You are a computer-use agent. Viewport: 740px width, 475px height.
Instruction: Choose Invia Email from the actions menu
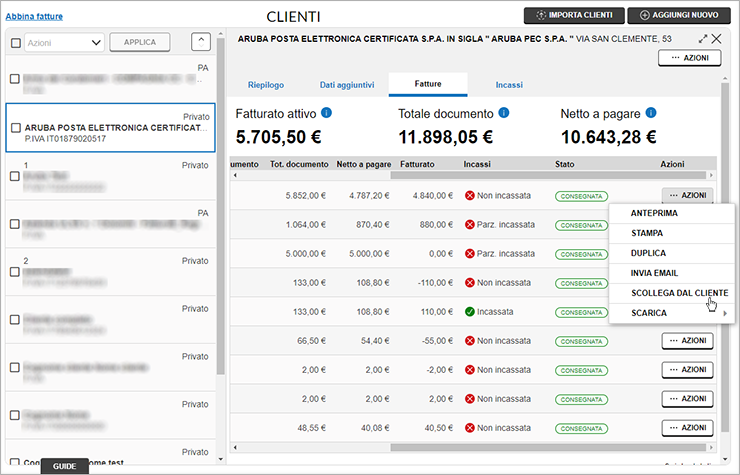pyautogui.click(x=672, y=273)
